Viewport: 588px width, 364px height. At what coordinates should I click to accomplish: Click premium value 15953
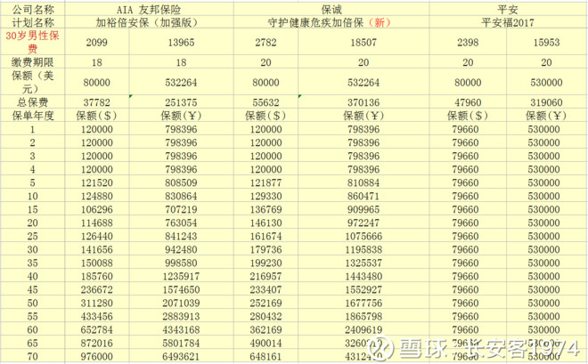(546, 42)
